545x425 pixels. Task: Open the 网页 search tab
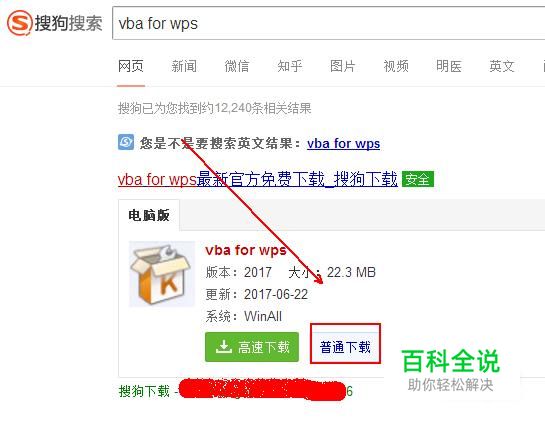tap(131, 66)
